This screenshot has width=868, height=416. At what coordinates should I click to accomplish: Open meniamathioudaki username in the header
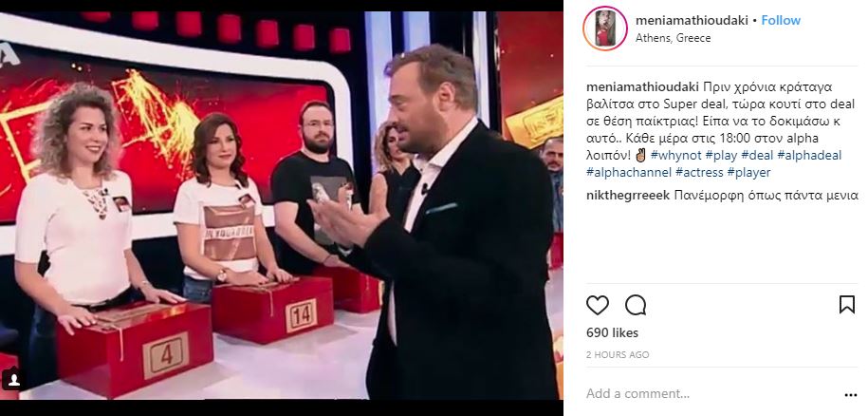tap(692, 21)
